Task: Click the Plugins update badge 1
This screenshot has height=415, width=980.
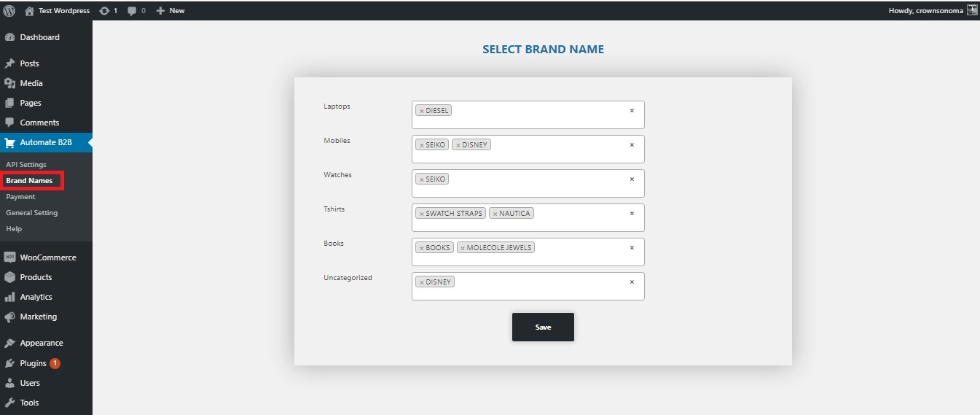Action: coord(55,363)
